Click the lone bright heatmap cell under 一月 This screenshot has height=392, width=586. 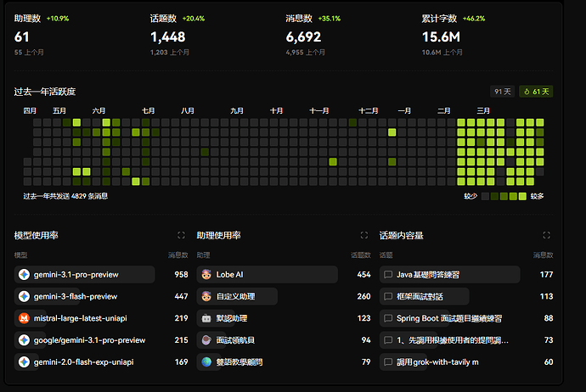(392, 132)
